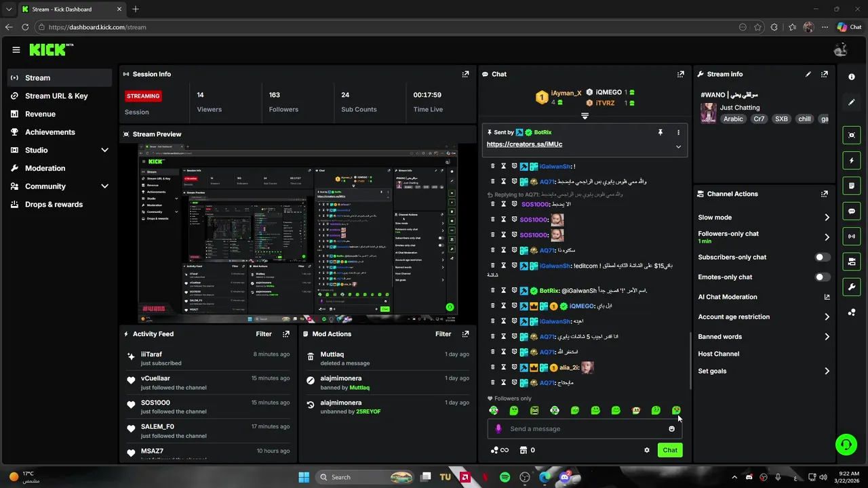Open the hamburger menu next to the KICK logo
868x488 pixels.
pyautogui.click(x=16, y=49)
